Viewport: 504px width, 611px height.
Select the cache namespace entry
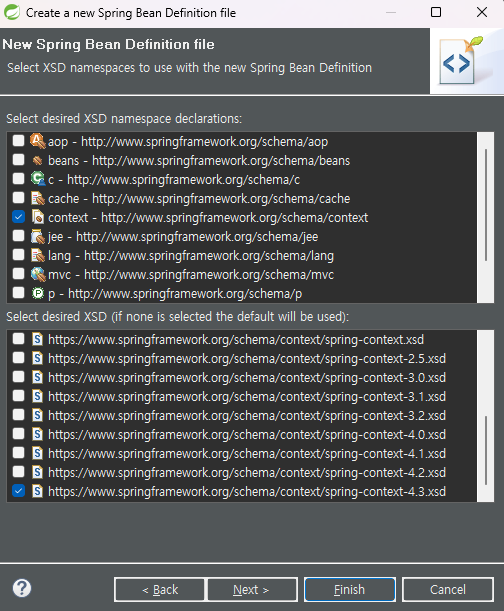[199, 198]
